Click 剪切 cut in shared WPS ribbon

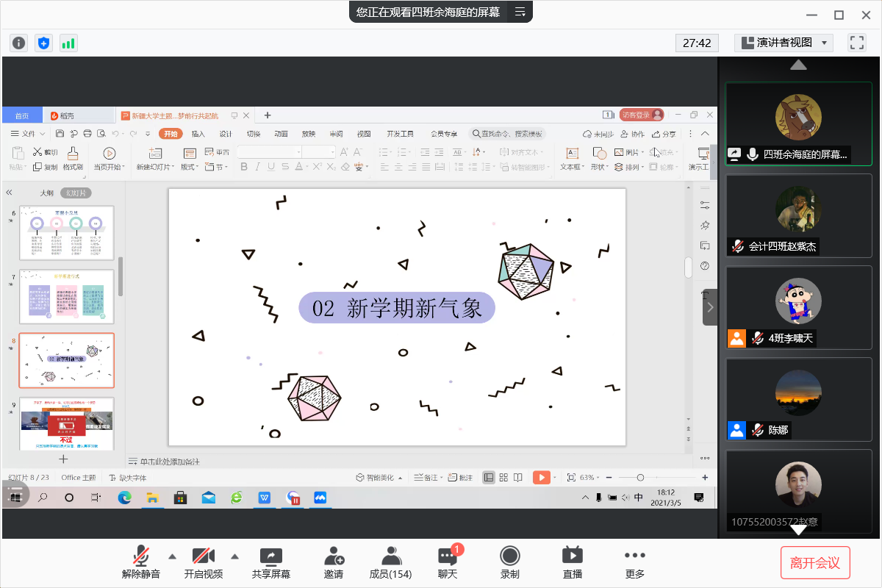coord(45,152)
